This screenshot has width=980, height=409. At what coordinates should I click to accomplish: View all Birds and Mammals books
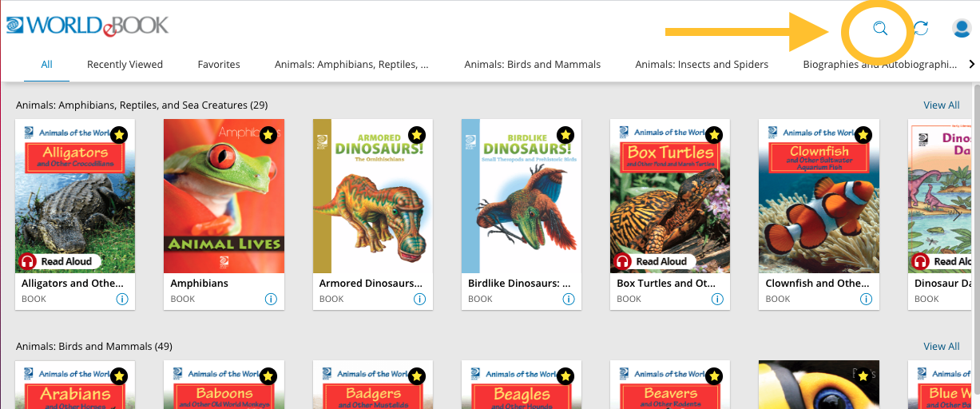[x=942, y=347]
